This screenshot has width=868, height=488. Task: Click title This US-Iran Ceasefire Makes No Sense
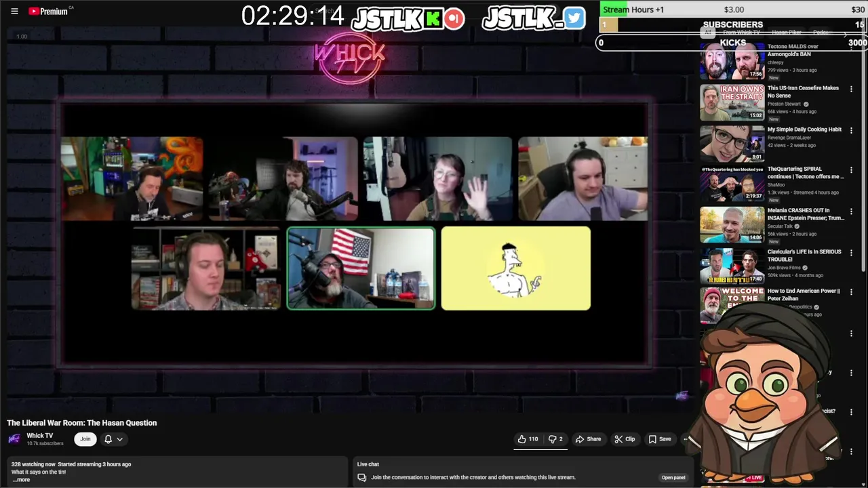(803, 92)
